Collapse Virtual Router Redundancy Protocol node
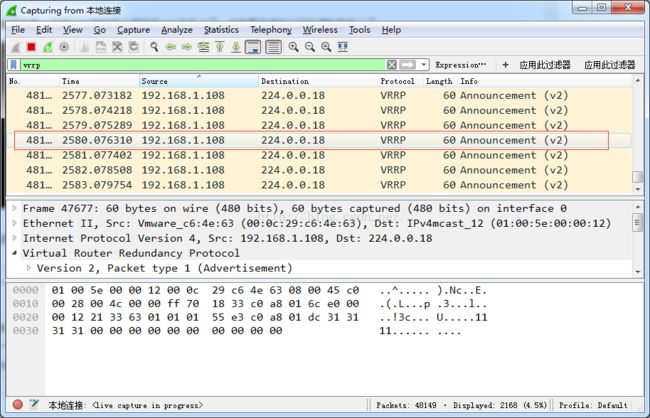The width and height of the screenshot is (650, 418). [15, 253]
